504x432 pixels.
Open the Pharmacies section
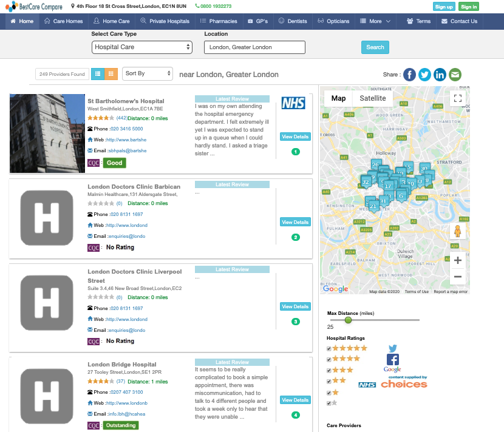(x=219, y=21)
